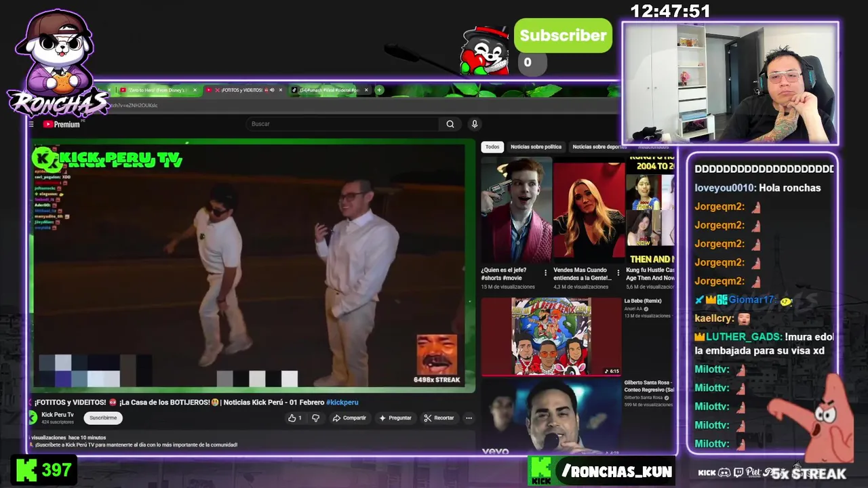Dislike the video with thumbs-down
This screenshot has height=488, width=868.
coord(315,418)
